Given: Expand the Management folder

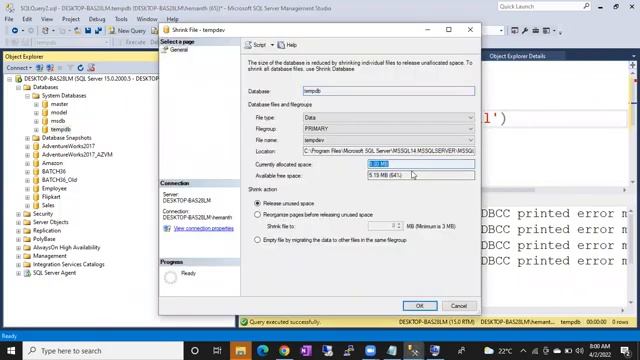Looking at the screenshot, I should 18,256.
